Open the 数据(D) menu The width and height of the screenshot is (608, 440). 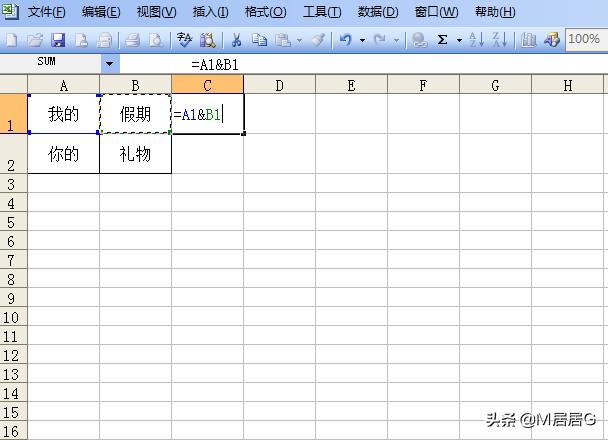(x=378, y=12)
